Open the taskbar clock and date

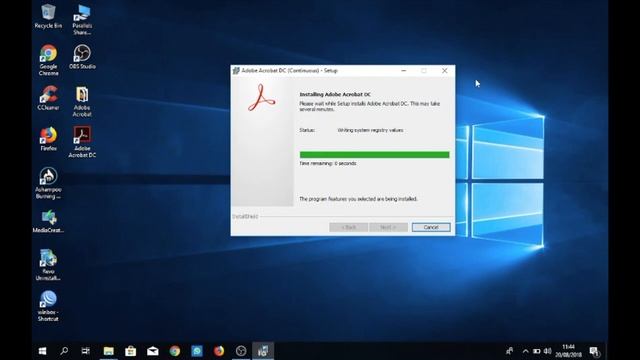pos(568,351)
